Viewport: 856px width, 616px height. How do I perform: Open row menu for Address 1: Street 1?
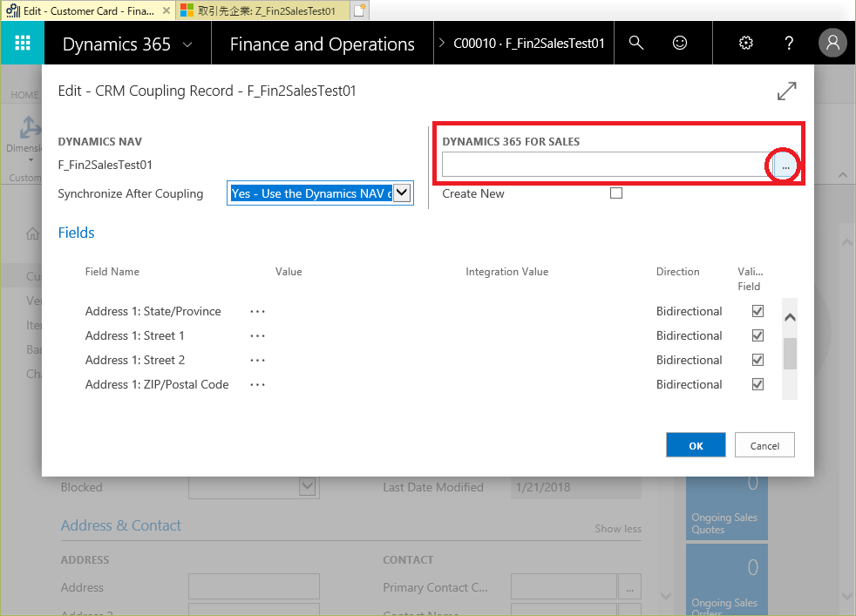click(x=257, y=336)
